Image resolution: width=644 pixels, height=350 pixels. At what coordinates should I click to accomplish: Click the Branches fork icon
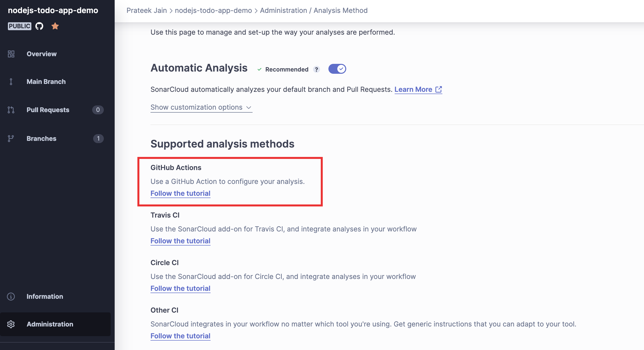pos(11,138)
